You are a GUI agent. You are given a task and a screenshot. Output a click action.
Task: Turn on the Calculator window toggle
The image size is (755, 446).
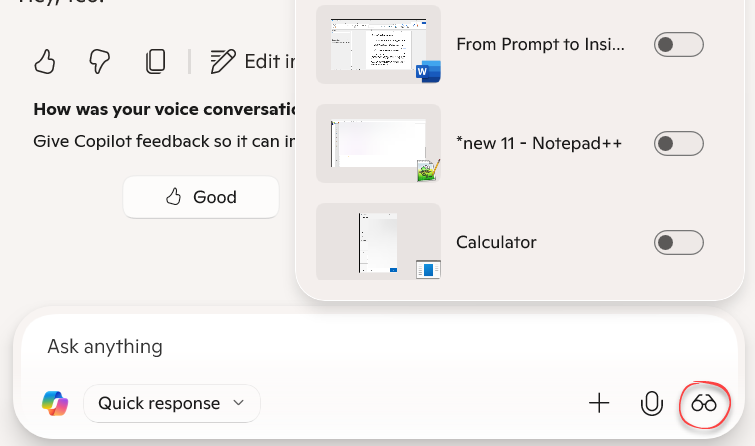point(678,242)
